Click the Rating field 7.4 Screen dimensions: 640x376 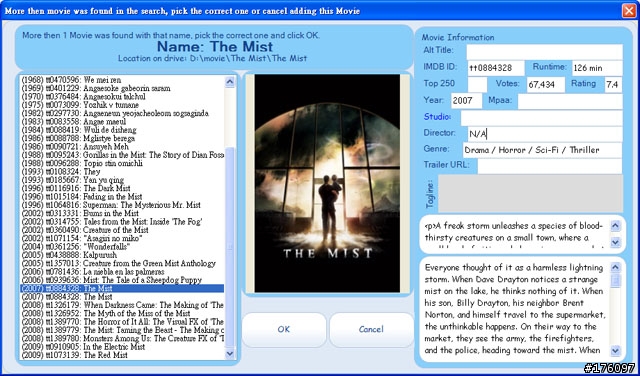coord(613,85)
